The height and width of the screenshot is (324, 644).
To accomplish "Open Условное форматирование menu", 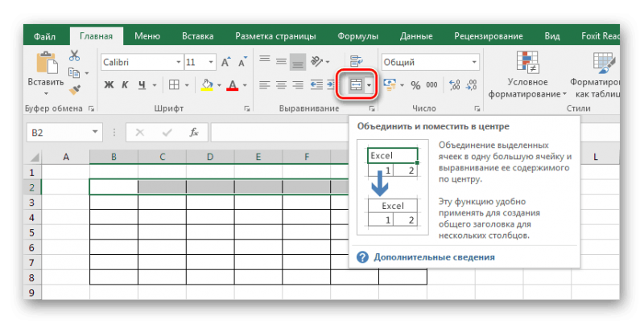I will 527,76.
